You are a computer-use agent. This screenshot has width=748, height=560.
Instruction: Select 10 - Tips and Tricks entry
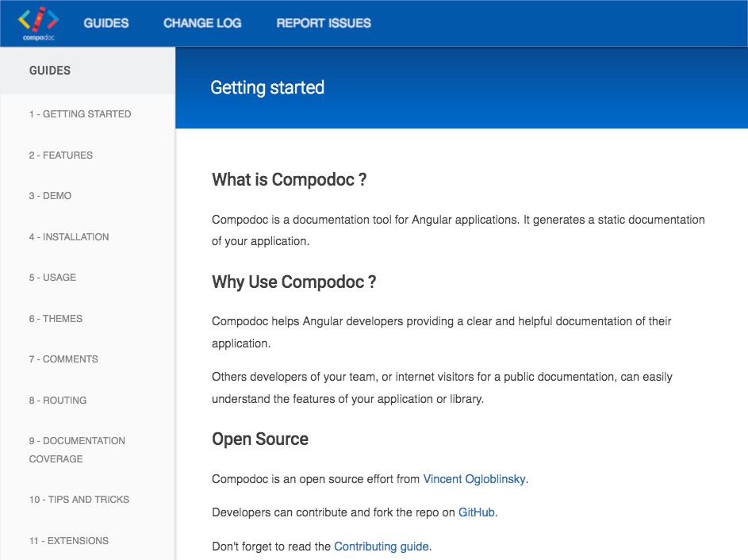pyautogui.click(x=79, y=500)
